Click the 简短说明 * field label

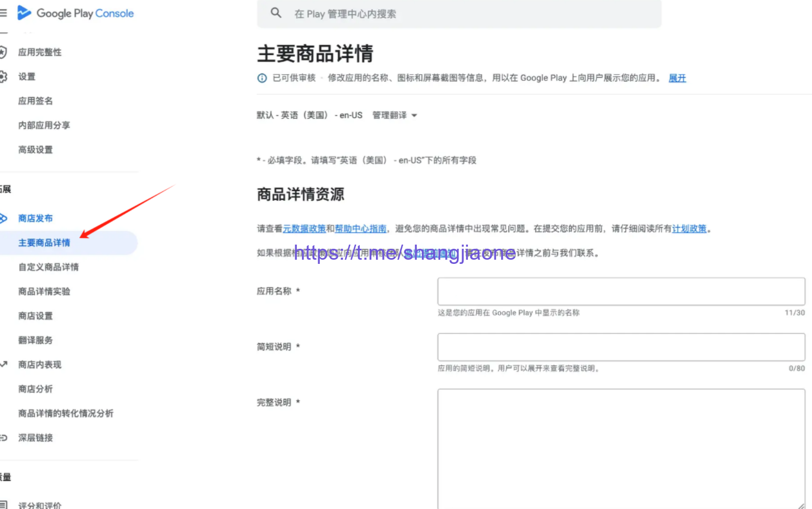tap(278, 347)
